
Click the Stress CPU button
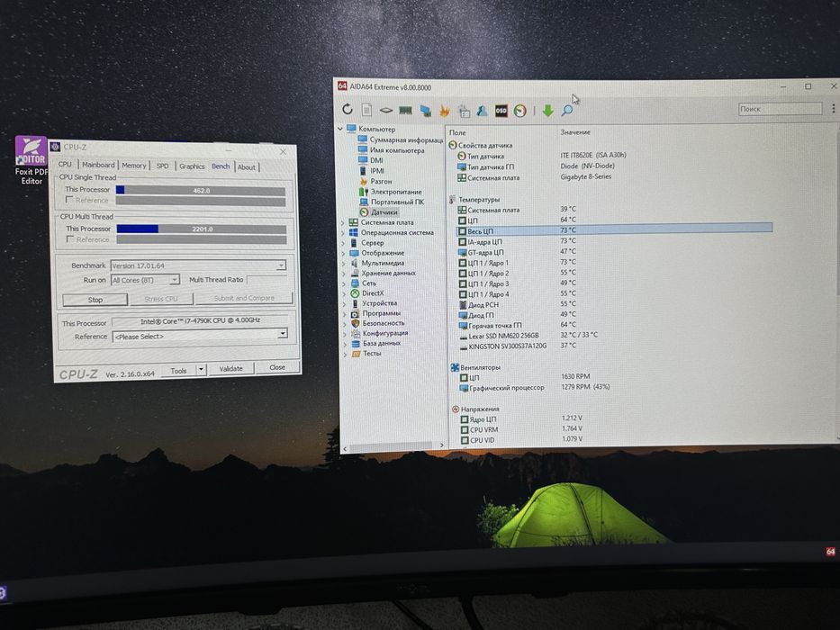pos(161,299)
